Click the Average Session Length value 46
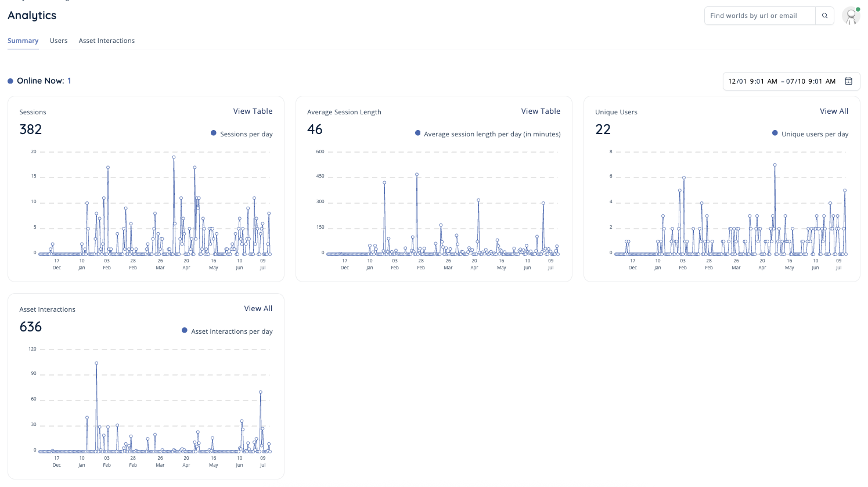868x487 pixels. 315,129
